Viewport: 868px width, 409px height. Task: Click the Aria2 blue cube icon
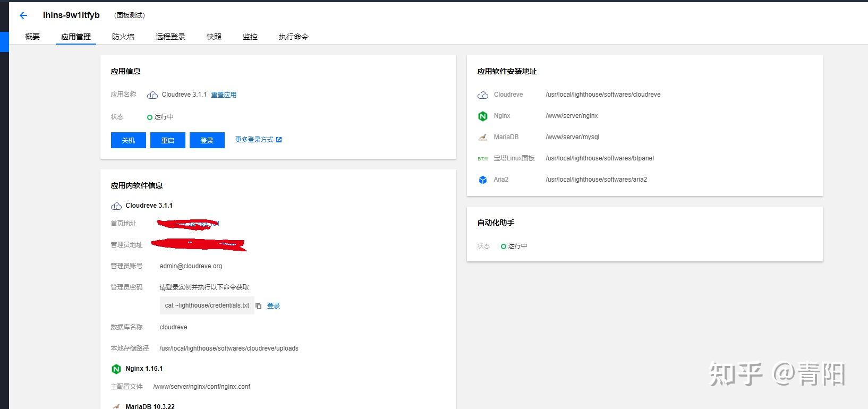pos(483,180)
